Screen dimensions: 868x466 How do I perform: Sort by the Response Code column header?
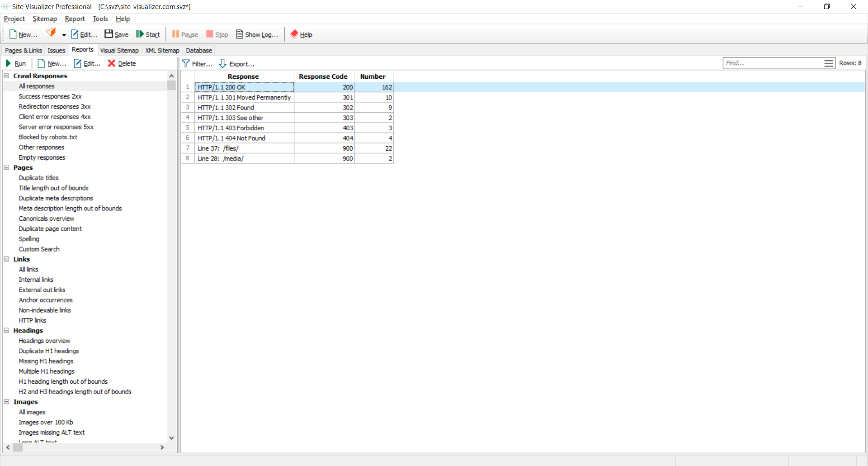(x=323, y=76)
